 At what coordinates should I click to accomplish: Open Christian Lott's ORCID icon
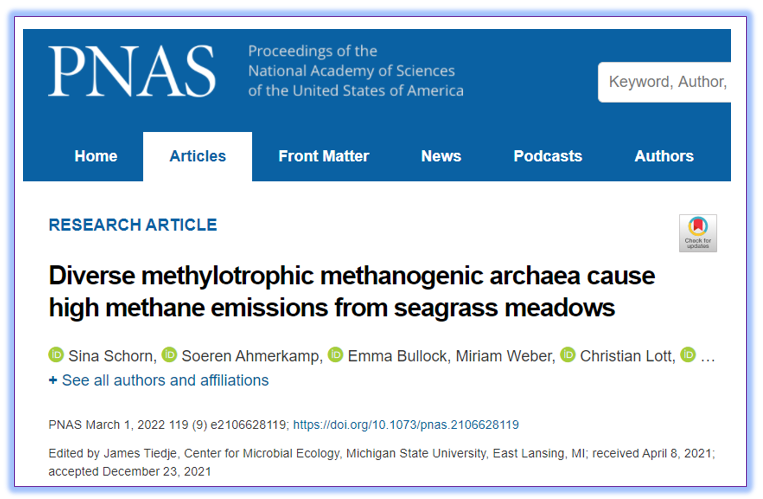coord(568,354)
